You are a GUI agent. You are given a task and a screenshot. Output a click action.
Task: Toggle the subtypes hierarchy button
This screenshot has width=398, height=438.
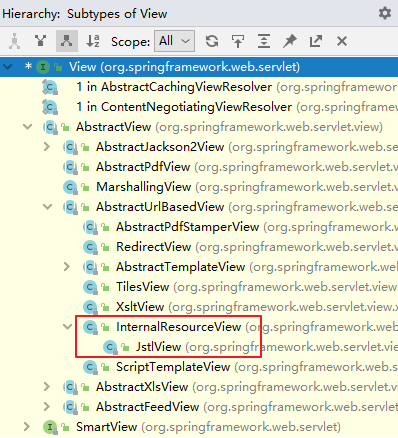(67, 41)
